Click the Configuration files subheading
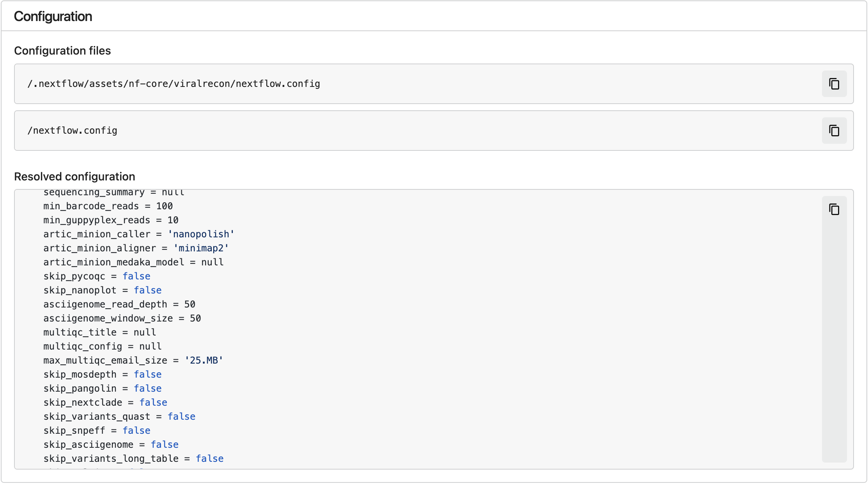Screen dimensions: 868x484 click(x=62, y=51)
